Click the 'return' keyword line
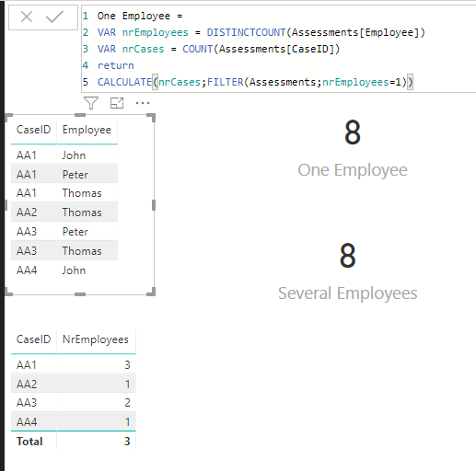The width and height of the screenshot is (476, 471). click(x=115, y=65)
